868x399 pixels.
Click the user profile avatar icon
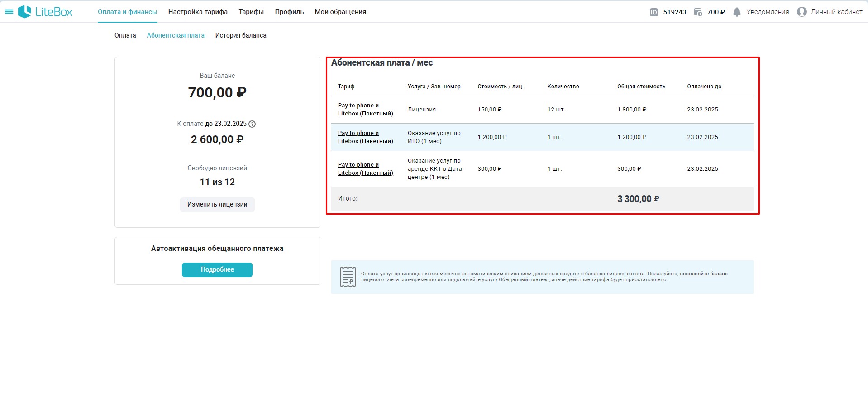coord(801,12)
